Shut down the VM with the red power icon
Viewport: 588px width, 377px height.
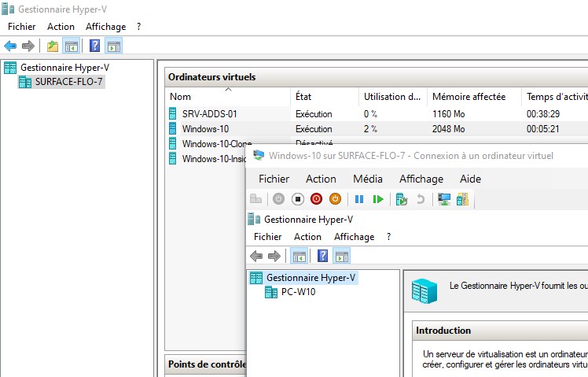[x=316, y=199]
